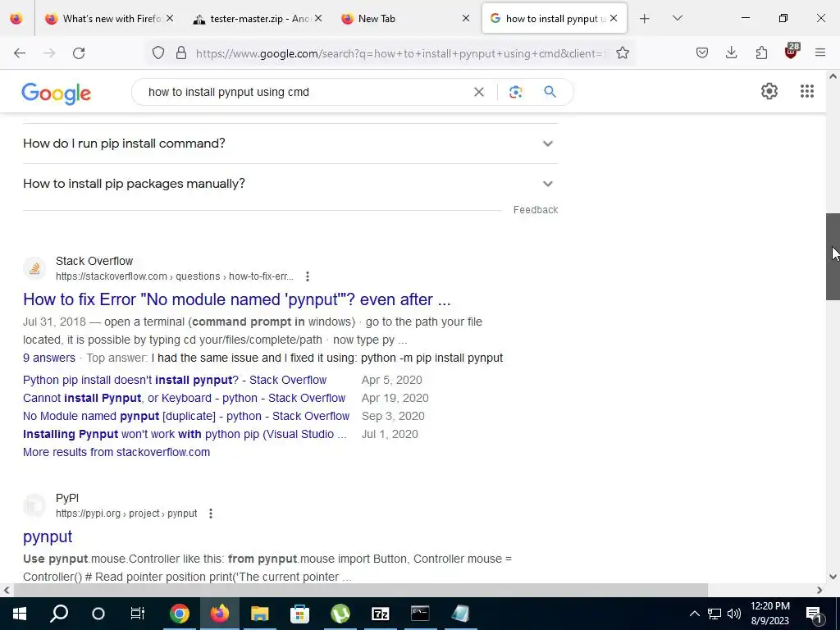Click the vertical scrollbar thumb
Viewport: 840px width, 630px height.
(x=833, y=257)
